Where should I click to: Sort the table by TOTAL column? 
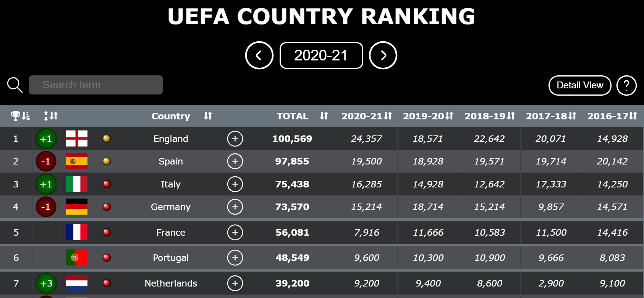pyautogui.click(x=324, y=116)
